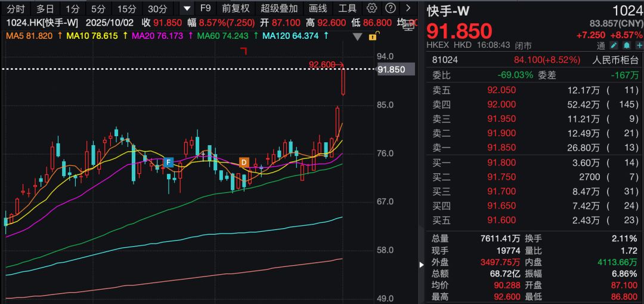Click the pencil note icon beside 通
The height and width of the screenshot is (304, 644).
tap(615, 45)
